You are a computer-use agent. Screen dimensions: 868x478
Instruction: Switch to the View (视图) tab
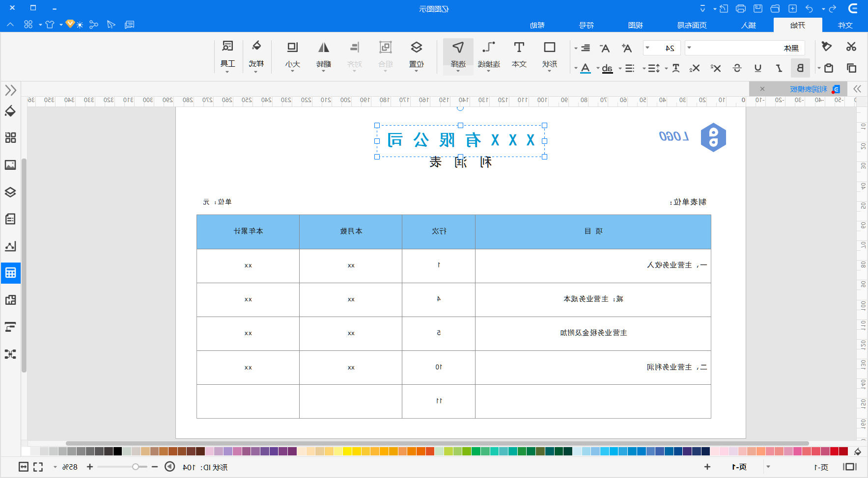636,25
